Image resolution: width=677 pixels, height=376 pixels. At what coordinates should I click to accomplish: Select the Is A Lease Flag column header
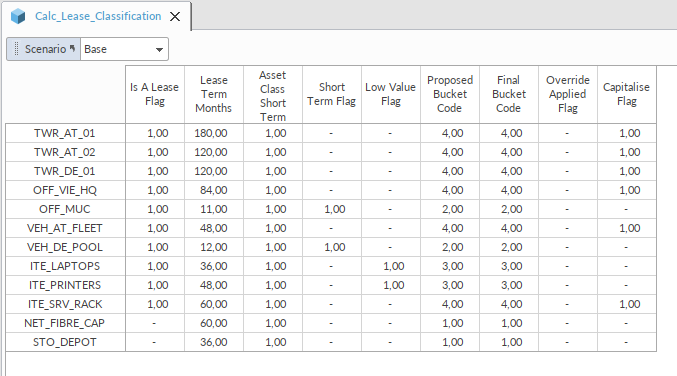tap(155, 94)
